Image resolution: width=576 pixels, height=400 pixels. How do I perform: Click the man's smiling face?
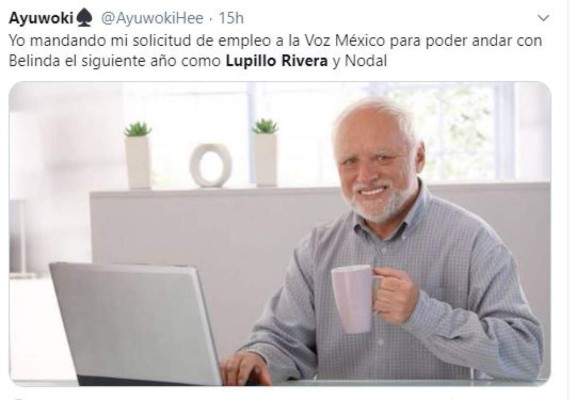tap(376, 169)
